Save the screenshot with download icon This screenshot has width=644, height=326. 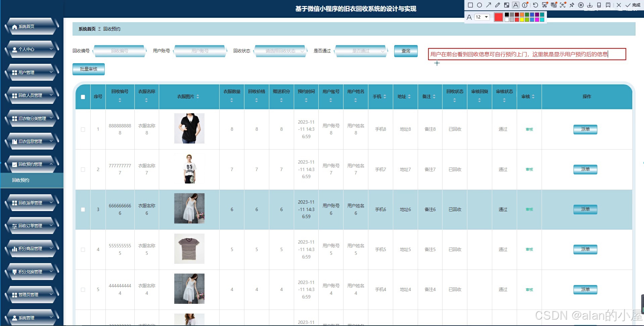click(590, 5)
